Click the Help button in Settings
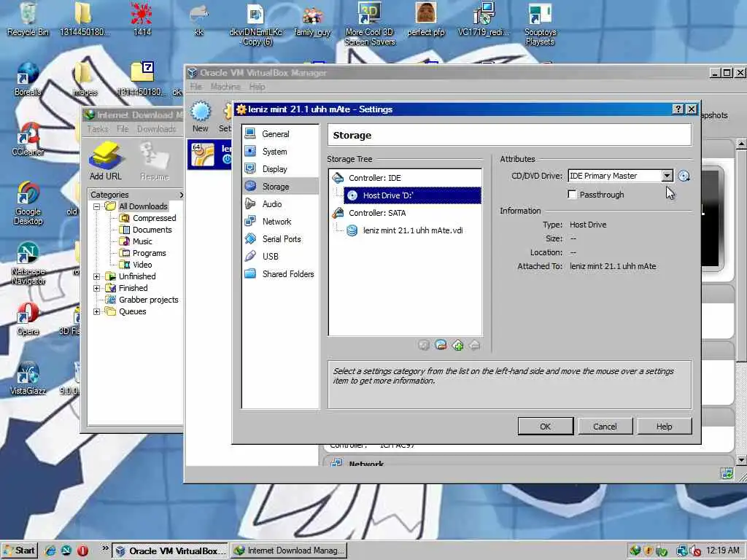Viewport: 747px width, 560px height. coord(664,426)
